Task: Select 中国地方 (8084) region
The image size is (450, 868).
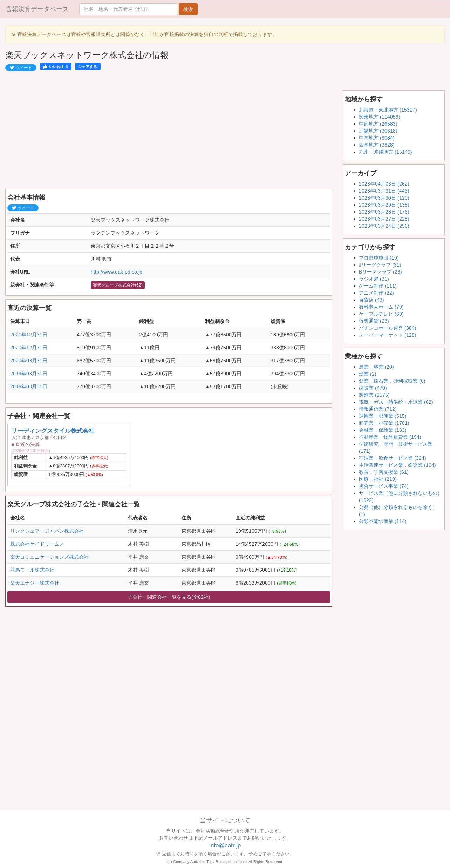Action: tap(376, 138)
